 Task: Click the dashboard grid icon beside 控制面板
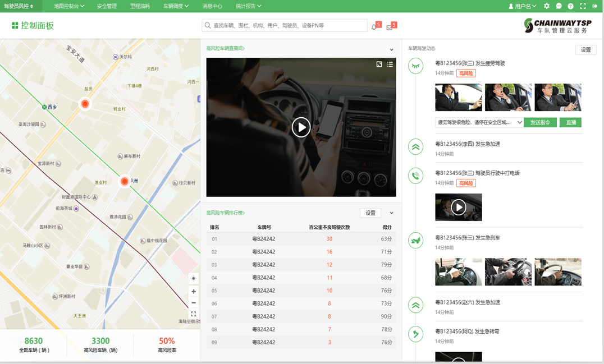(15, 25)
